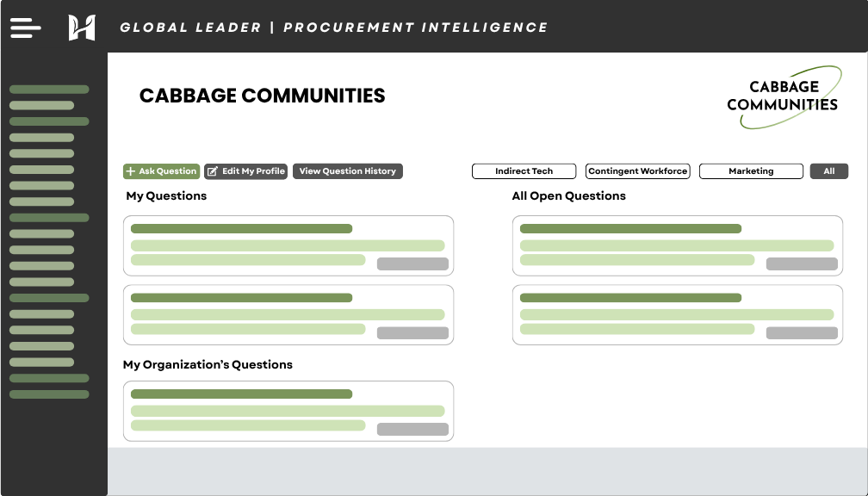Screen dimensions: 868x496
Task: Open View Question History
Action: (x=347, y=171)
